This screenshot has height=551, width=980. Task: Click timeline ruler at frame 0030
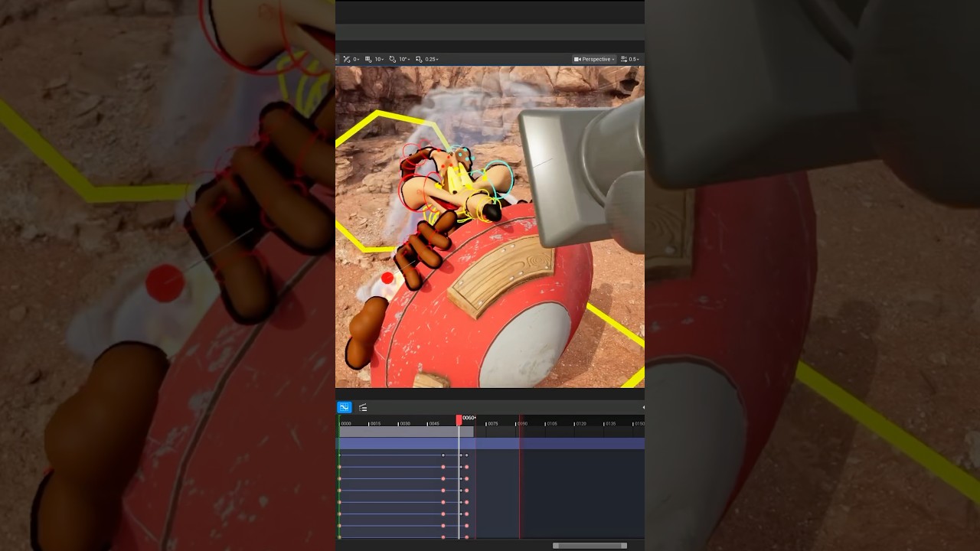click(x=404, y=423)
